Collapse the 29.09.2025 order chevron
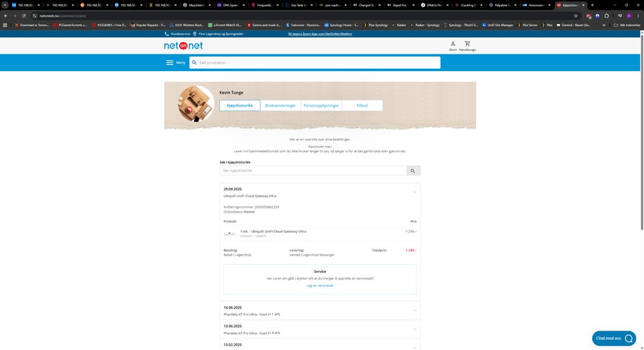 (x=415, y=192)
